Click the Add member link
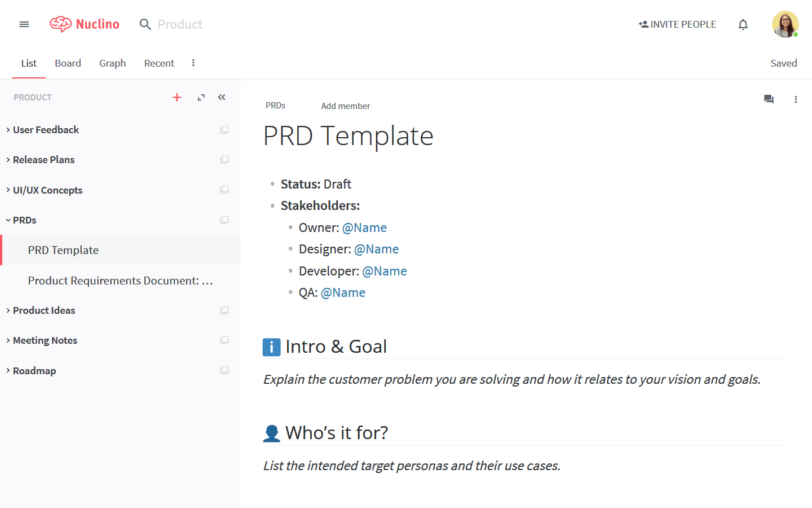812x508 pixels. [345, 106]
